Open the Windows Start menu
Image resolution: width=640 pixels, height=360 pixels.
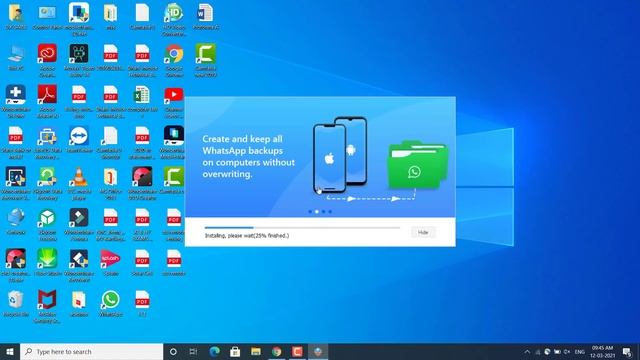(10, 351)
